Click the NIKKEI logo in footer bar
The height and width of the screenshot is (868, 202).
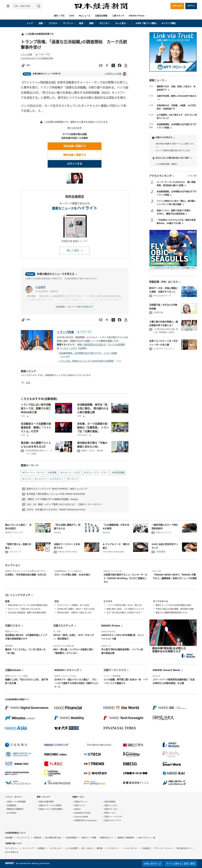pyautogui.click(x=9, y=863)
